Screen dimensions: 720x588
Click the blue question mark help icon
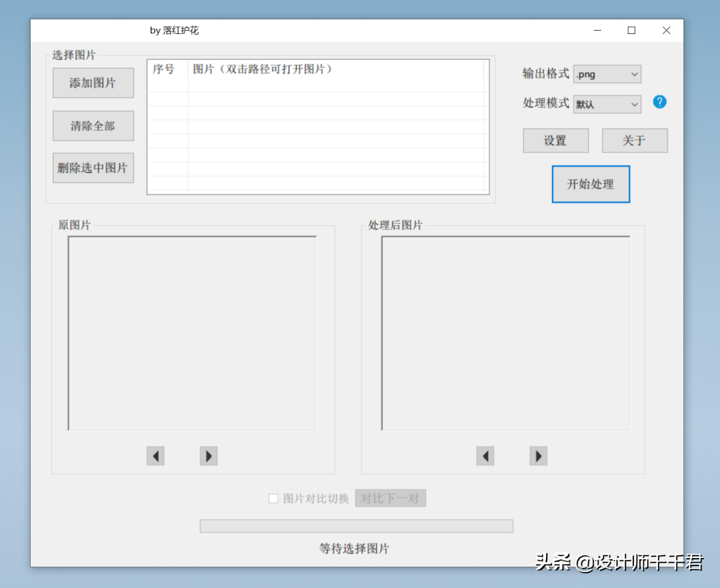pyautogui.click(x=659, y=102)
